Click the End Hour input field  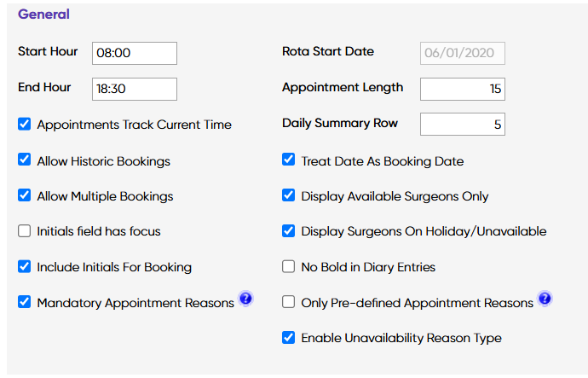click(134, 89)
